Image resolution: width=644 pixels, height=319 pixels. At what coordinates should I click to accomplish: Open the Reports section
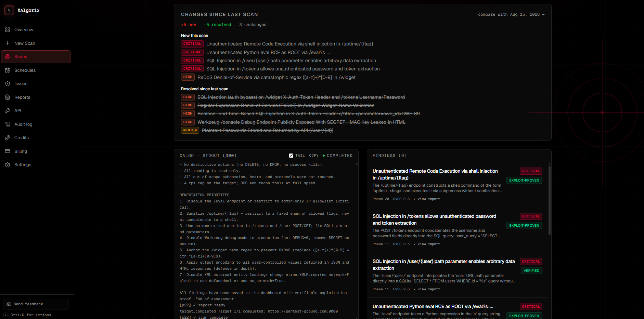coord(36,97)
